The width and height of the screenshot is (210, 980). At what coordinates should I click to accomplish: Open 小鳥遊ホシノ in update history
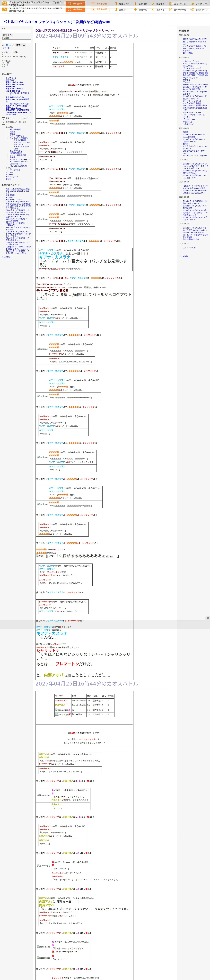click(x=188, y=124)
